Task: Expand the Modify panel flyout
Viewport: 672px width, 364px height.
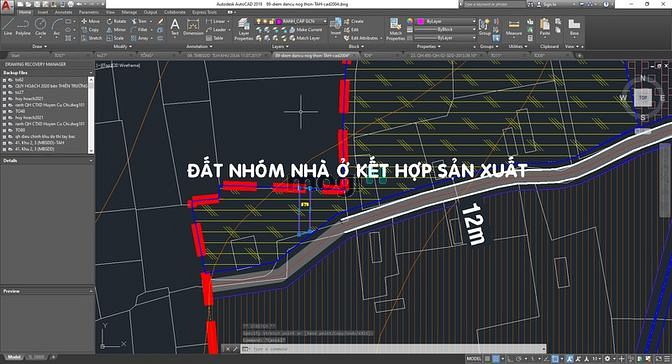Action: click(123, 46)
